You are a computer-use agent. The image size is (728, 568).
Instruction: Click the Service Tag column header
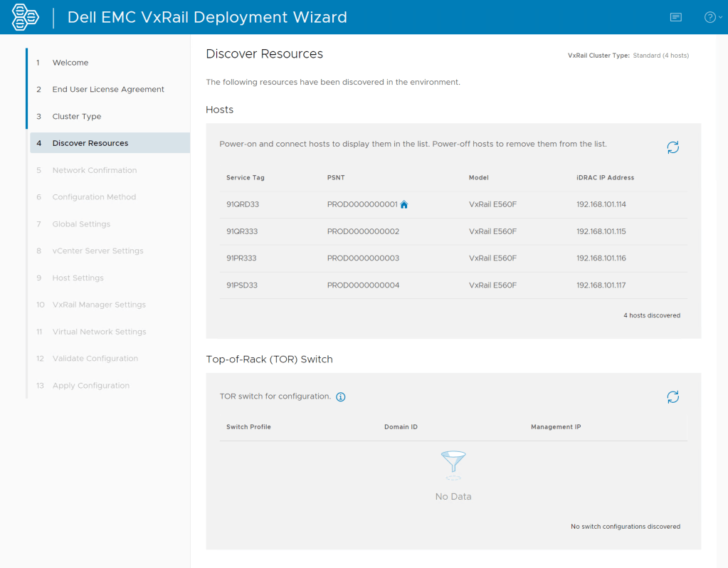(246, 177)
